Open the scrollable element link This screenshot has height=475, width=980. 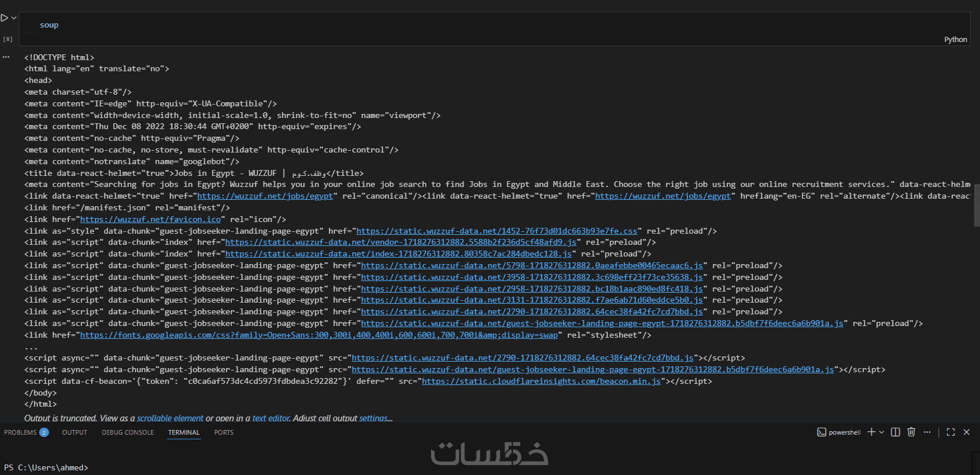tap(170, 418)
